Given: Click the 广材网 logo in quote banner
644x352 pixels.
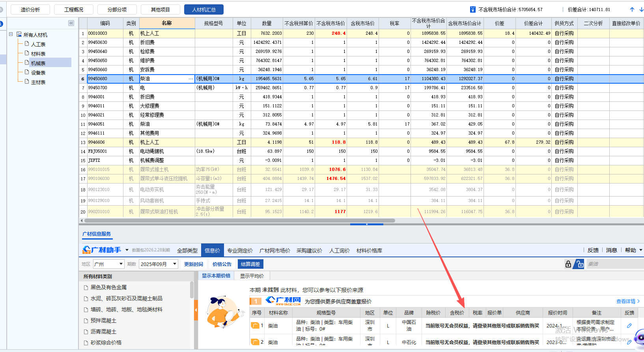Looking at the screenshot, I should [x=283, y=301].
